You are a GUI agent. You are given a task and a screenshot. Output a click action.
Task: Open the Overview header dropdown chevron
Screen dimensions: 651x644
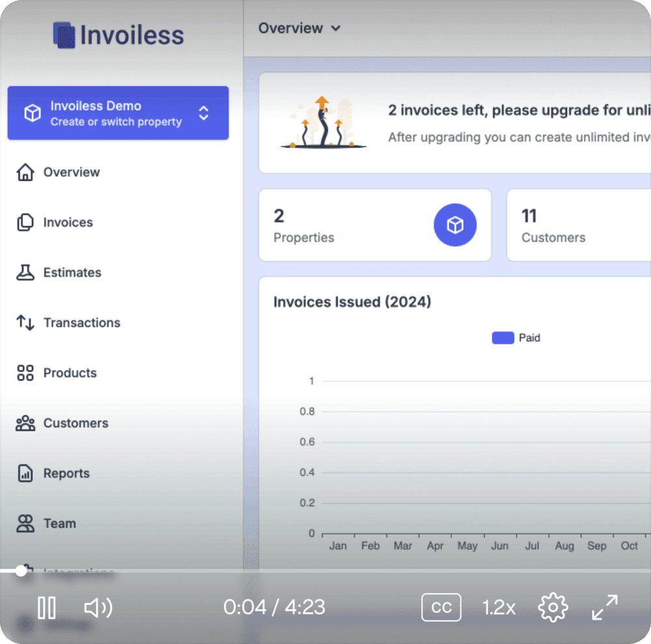coord(336,28)
